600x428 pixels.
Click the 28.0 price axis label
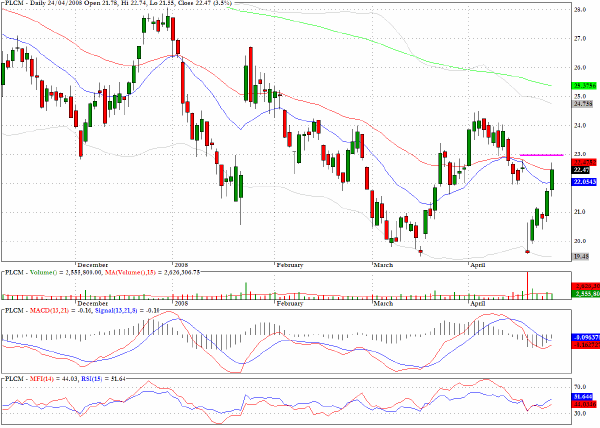(580, 10)
